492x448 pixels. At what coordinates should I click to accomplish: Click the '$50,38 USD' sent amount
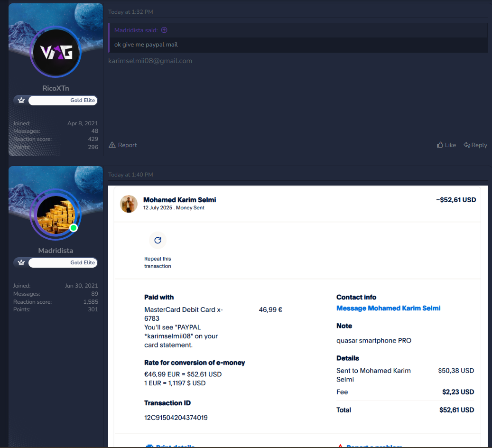click(x=456, y=371)
